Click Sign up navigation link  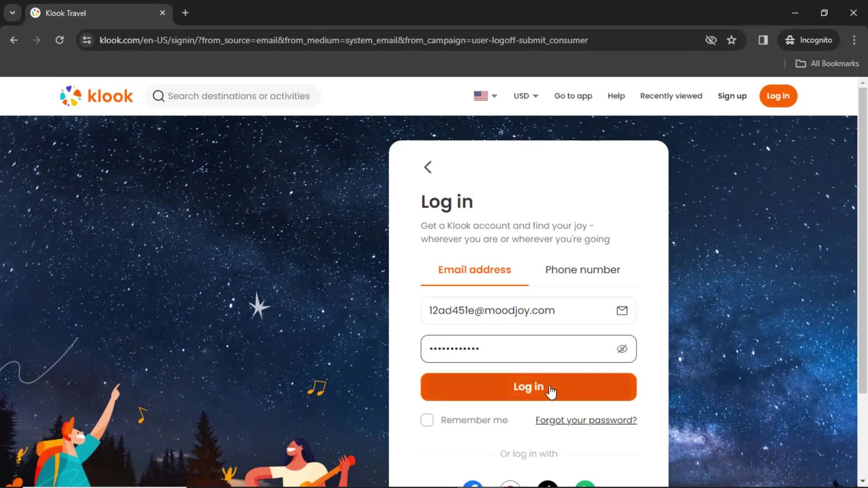[x=732, y=96]
